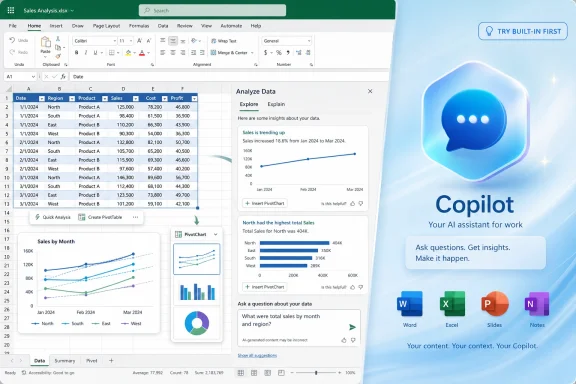Toggle Italic formatting
576x384 pixels.
(x=86, y=53)
